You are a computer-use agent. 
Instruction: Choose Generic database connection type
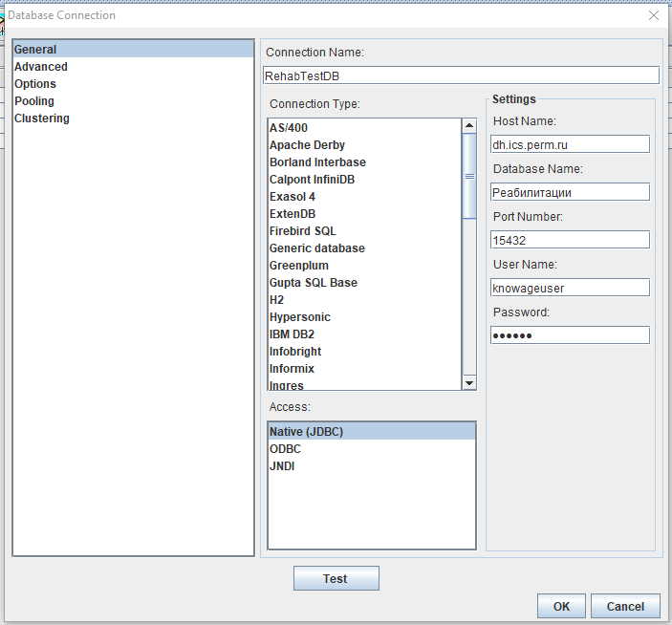tap(365, 248)
